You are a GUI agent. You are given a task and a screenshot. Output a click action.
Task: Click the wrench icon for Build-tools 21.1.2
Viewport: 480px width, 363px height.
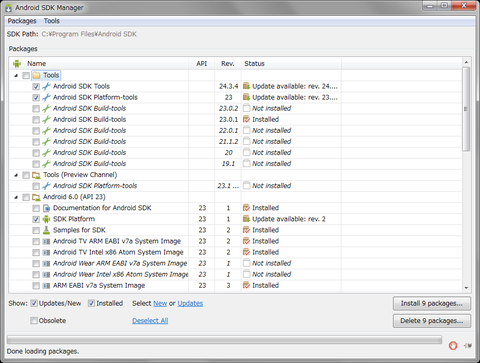pos(46,141)
